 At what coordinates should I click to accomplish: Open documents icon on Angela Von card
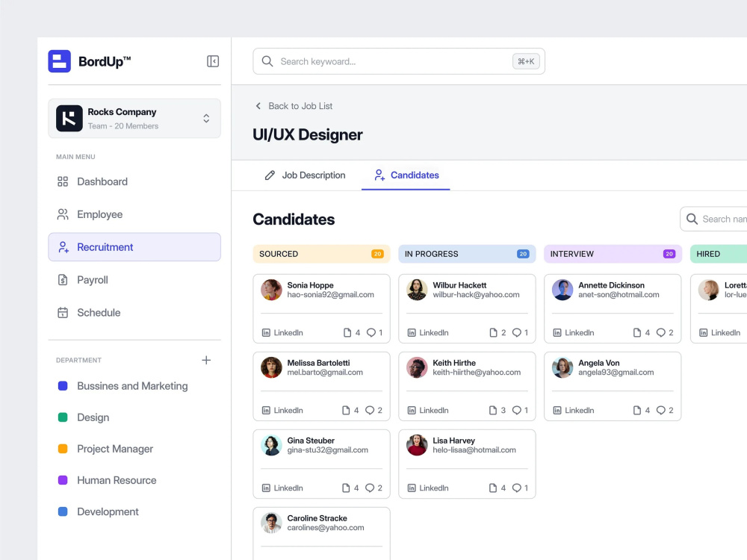pyautogui.click(x=637, y=410)
